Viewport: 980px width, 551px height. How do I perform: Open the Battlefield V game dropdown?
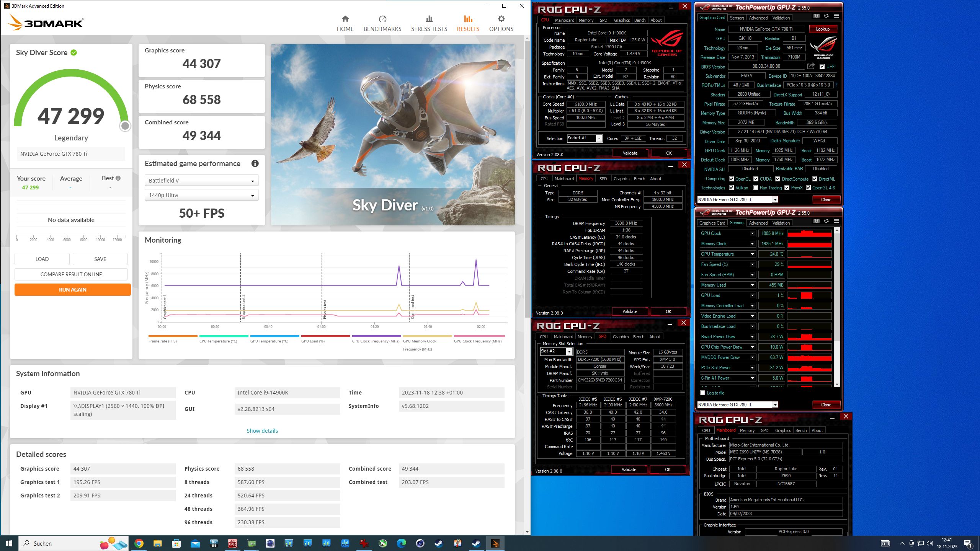coord(201,180)
